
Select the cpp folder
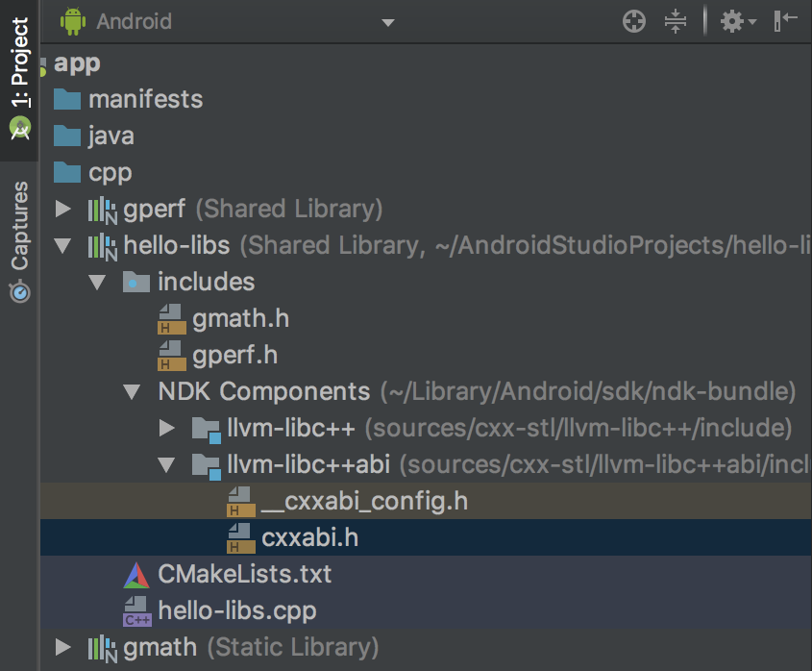[111, 172]
